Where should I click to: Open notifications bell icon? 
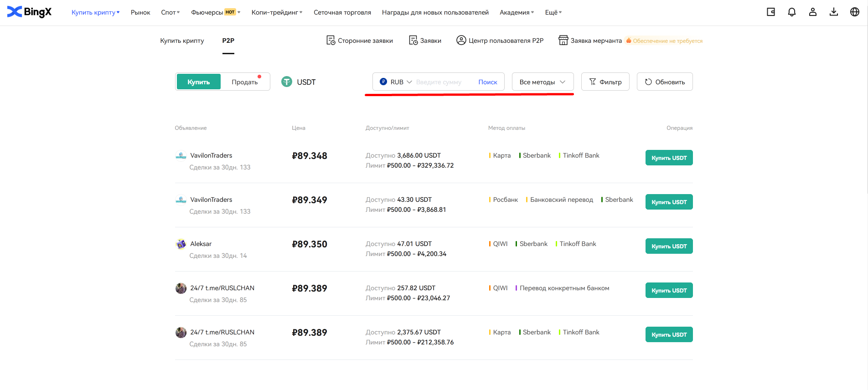[x=792, y=12]
